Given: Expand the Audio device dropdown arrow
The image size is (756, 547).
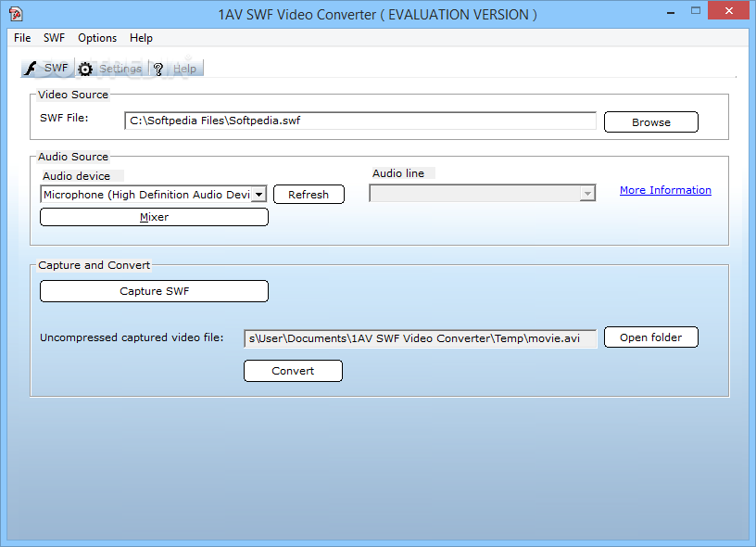Looking at the screenshot, I should [258, 195].
